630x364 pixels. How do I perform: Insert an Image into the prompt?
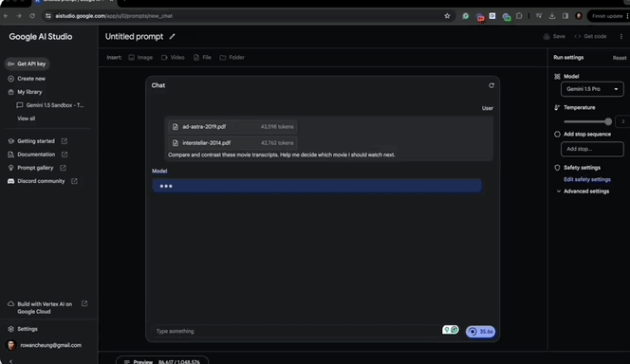click(x=140, y=58)
